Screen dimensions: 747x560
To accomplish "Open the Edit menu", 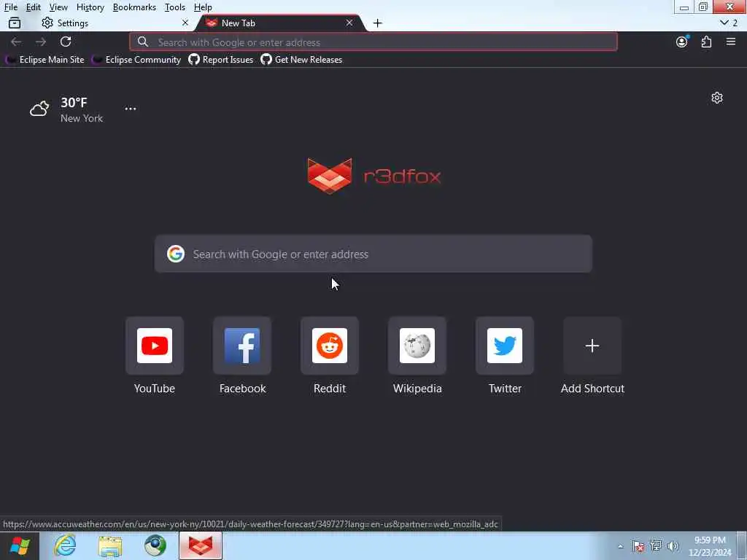I will click(x=34, y=7).
